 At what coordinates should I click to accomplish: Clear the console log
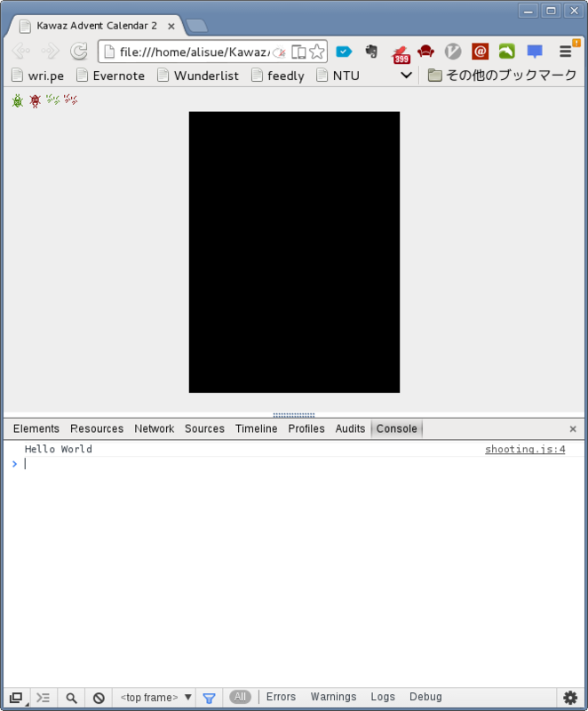click(99, 698)
